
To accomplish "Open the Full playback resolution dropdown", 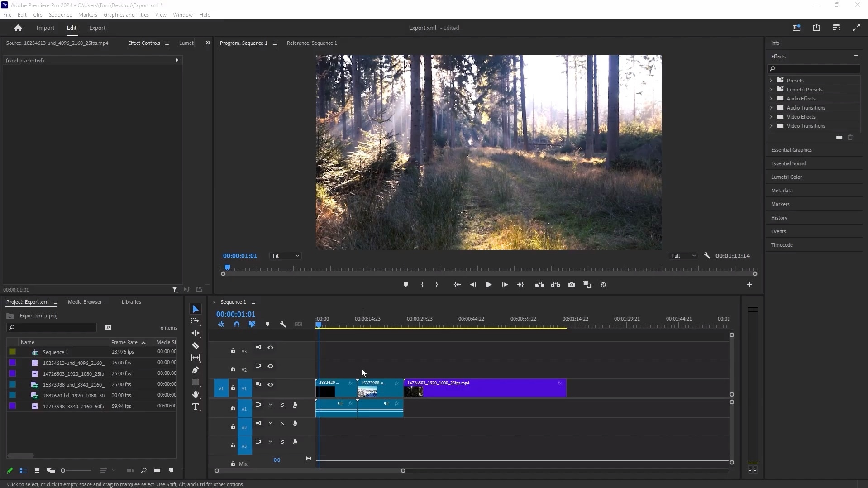I will 682,256.
